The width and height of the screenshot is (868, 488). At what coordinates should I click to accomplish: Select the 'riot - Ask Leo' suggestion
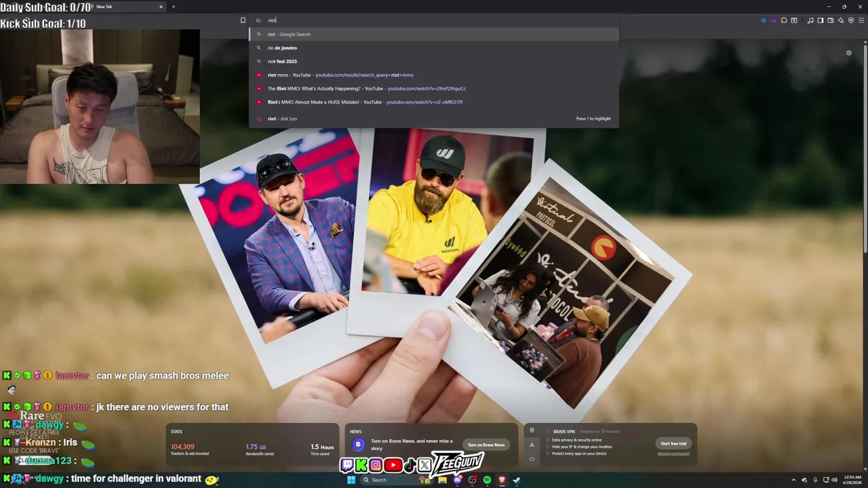434,119
